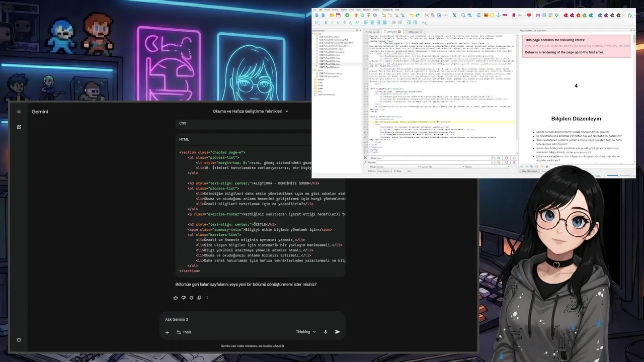Toggle Bold formatting in Sigil toolbar
Viewport: 644px width, 362px height.
click(326, 23)
